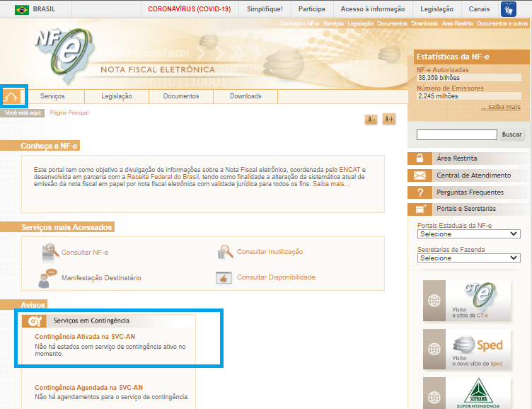Open the Documentos main menu

[181, 96]
